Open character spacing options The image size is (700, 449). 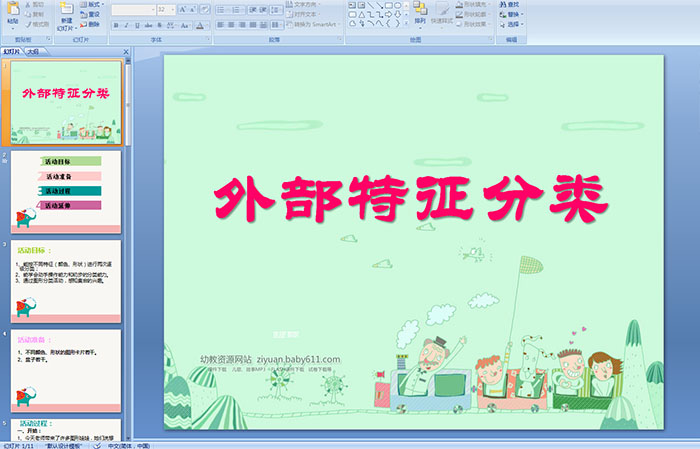click(171, 26)
